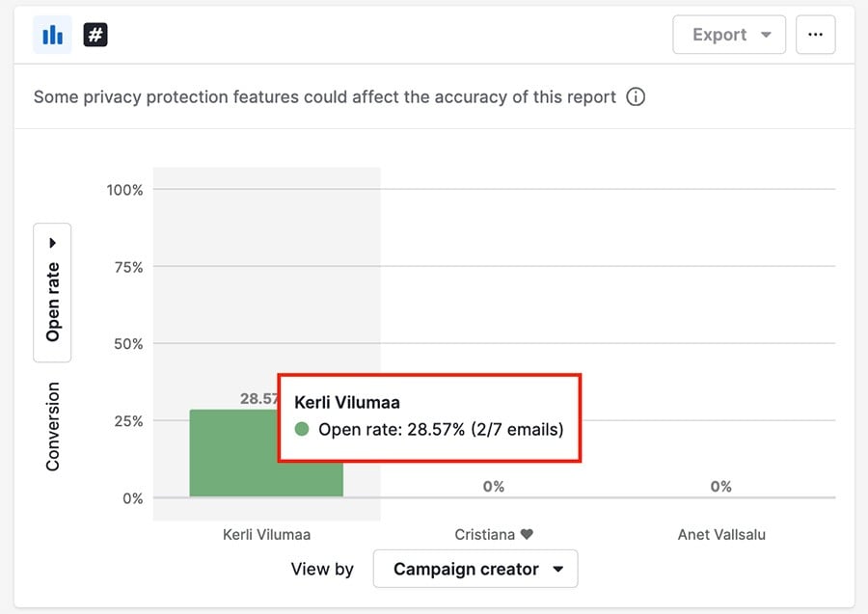
Task: Expand the Open rate measure selector
Action: click(x=52, y=292)
